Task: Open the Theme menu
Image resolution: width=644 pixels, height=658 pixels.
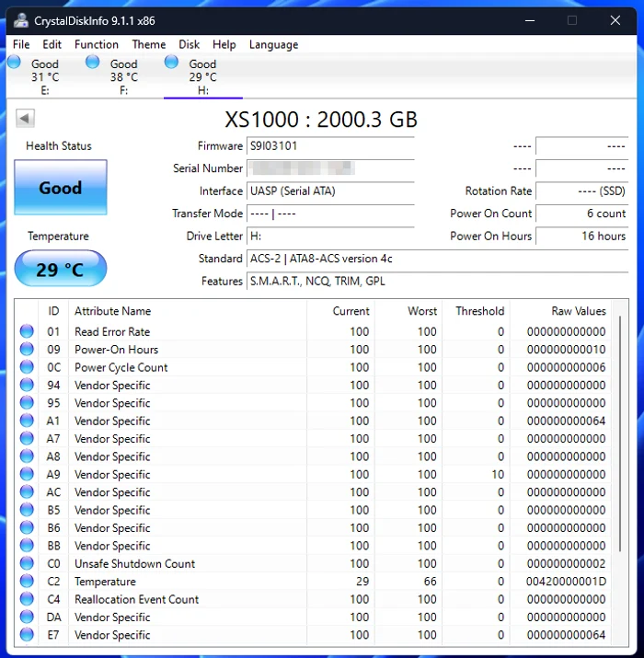Action: tap(149, 44)
